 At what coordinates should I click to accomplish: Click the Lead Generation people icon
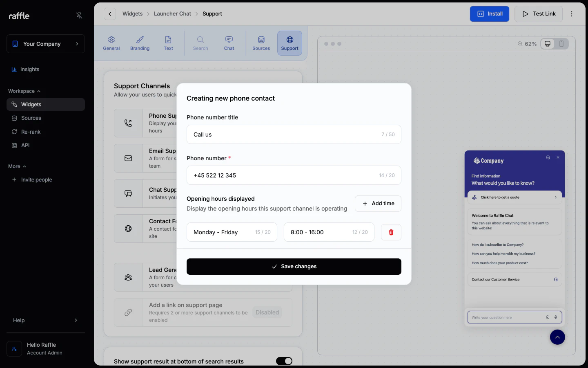coord(128,277)
